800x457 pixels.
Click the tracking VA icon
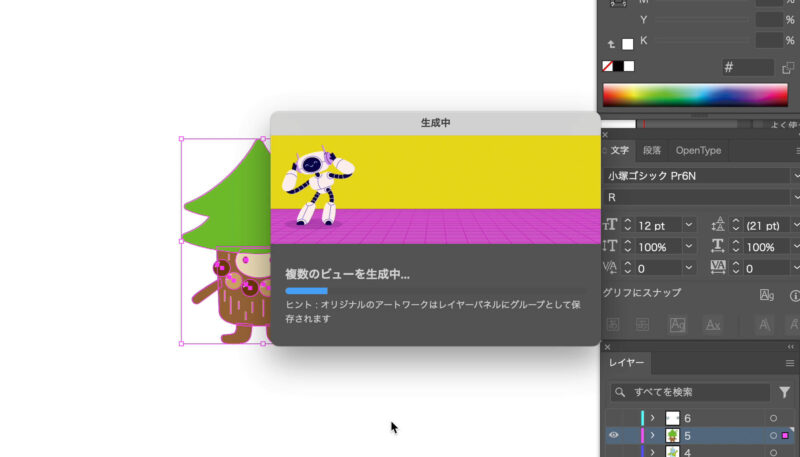718,267
